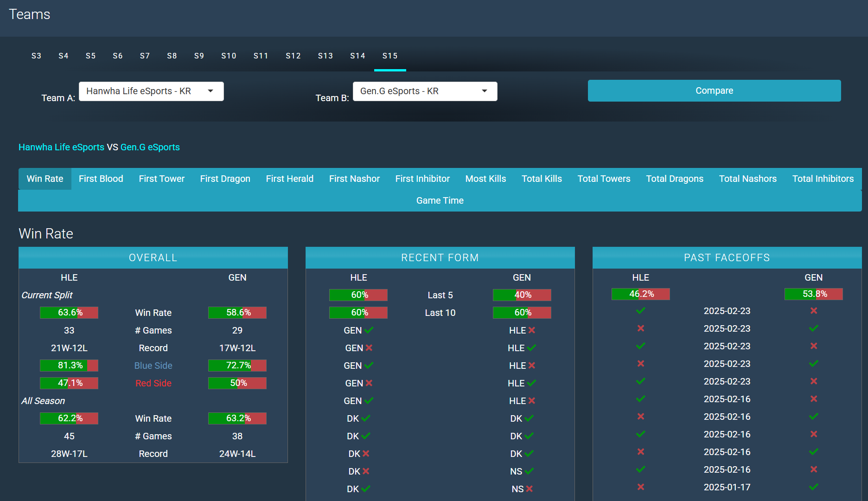Viewport: 868px width, 501px height.
Task: Click HLE Last 5 60% bar
Action: (x=358, y=295)
